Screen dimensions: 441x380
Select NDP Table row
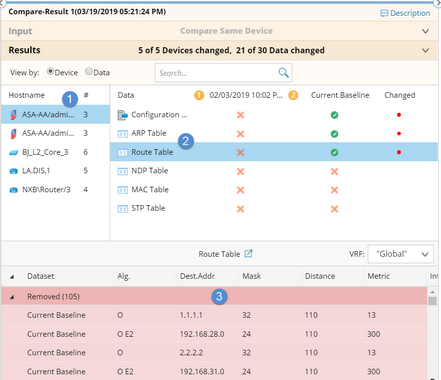coord(274,171)
